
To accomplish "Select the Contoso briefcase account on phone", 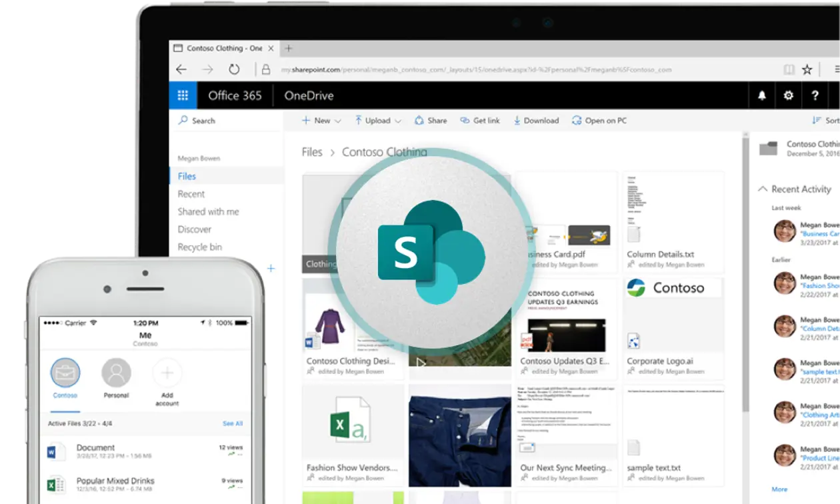I will point(65,373).
